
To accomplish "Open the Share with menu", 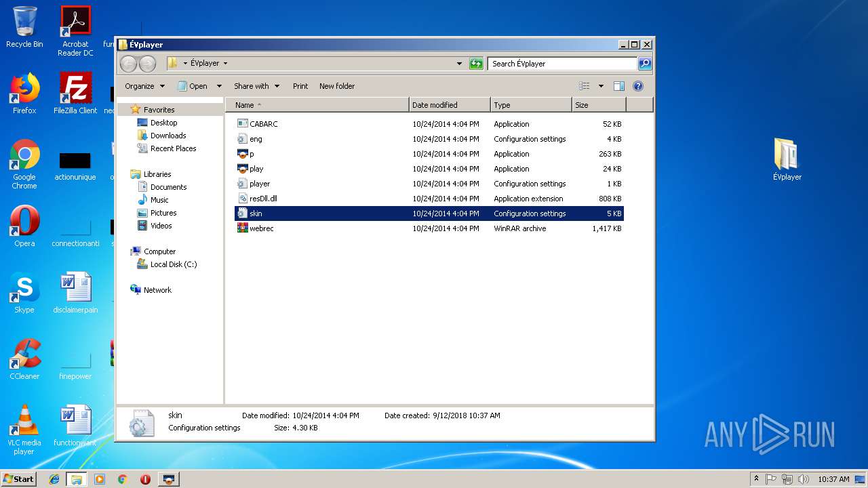I will pyautogui.click(x=256, y=86).
